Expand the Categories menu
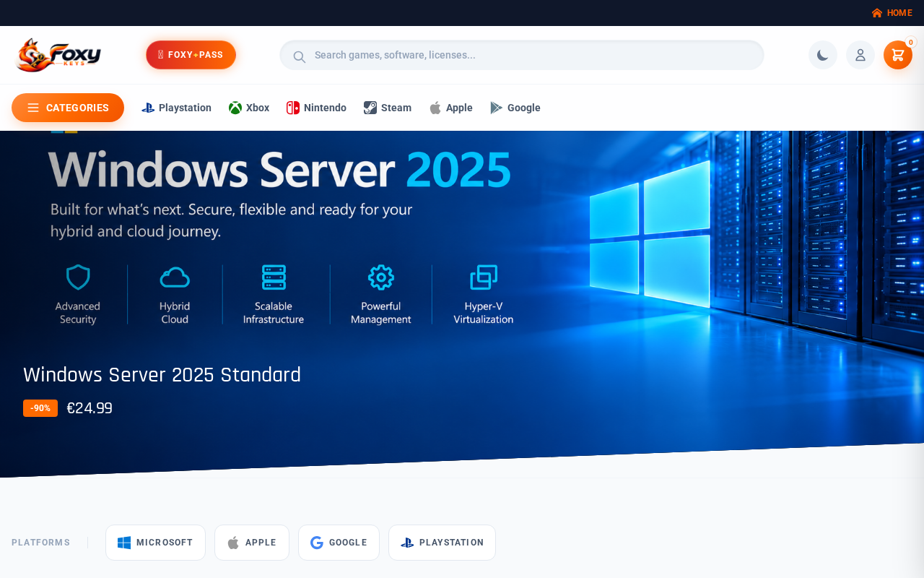Screen dimensions: 924x578 pyautogui.click(x=68, y=108)
